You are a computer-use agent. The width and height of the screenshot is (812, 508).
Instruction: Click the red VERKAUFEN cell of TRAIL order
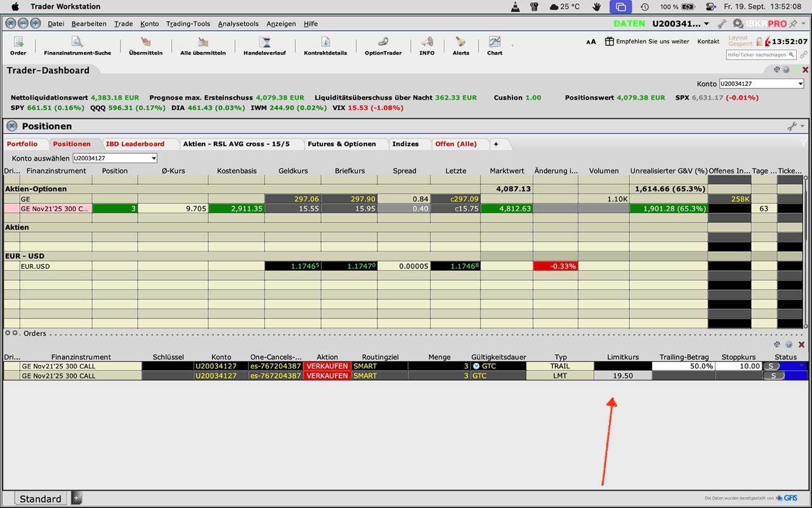(x=327, y=366)
